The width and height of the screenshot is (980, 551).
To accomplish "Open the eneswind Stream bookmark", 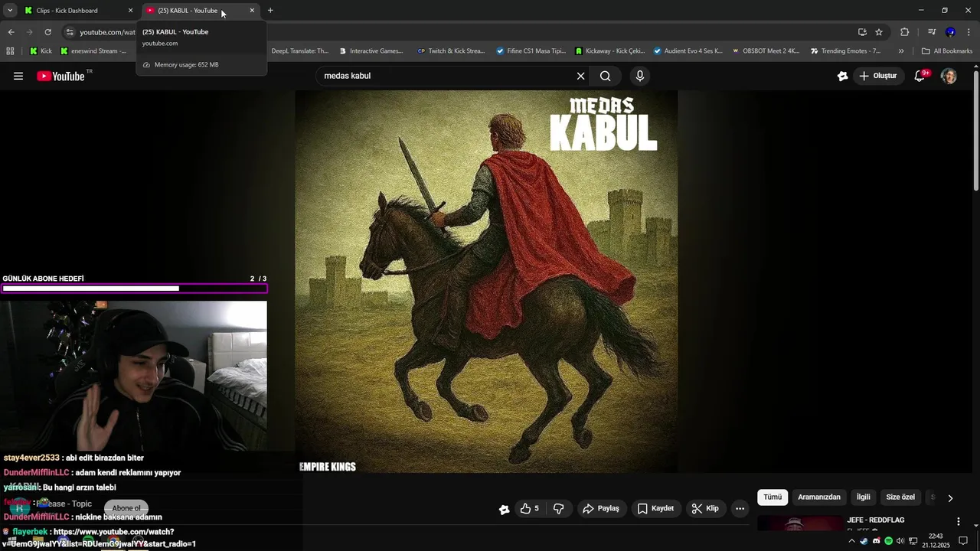I will (93, 51).
